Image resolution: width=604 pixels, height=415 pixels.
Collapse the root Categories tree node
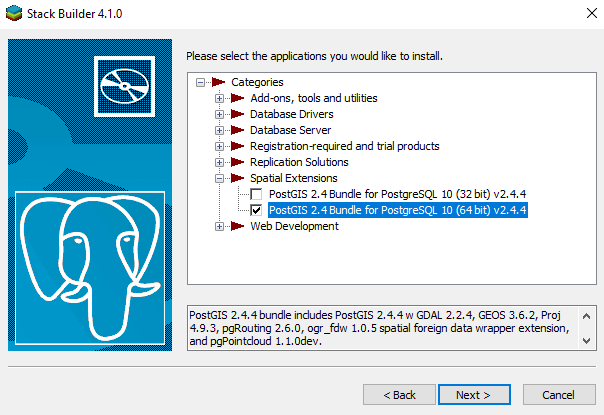(x=201, y=82)
